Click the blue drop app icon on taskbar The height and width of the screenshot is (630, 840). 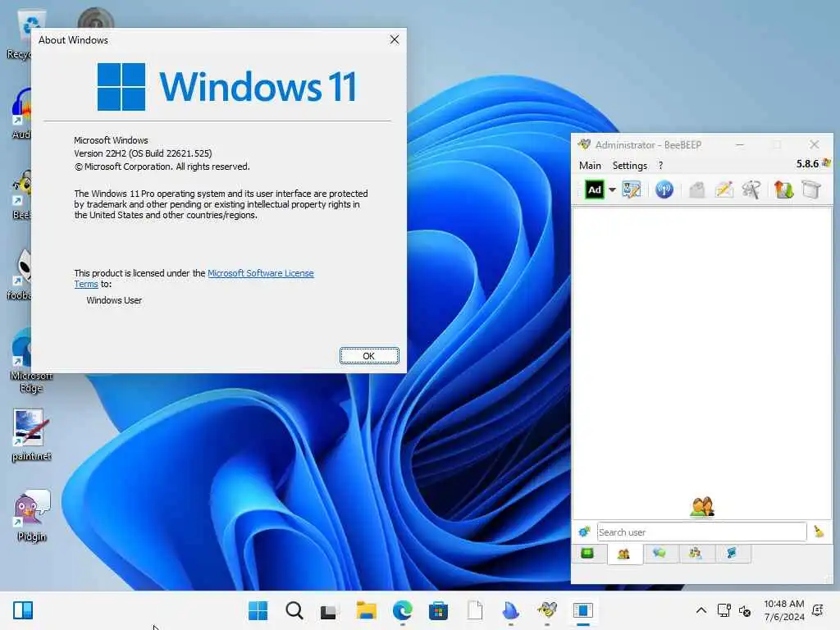click(x=510, y=610)
